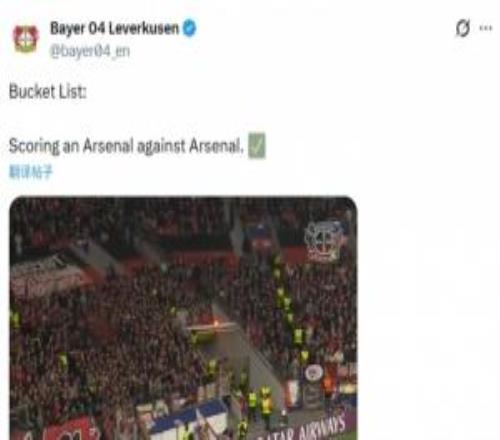
Task: Click the 'Bucket List:' text line
Action: click(48, 91)
